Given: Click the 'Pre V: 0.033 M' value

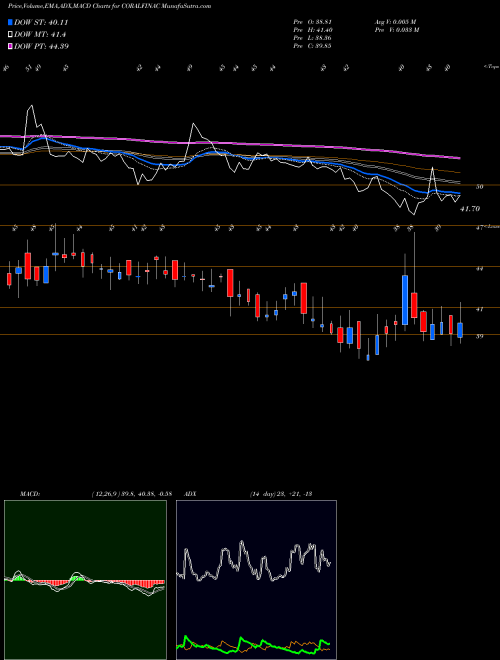Looking at the screenshot, I should pyautogui.click(x=398, y=30).
